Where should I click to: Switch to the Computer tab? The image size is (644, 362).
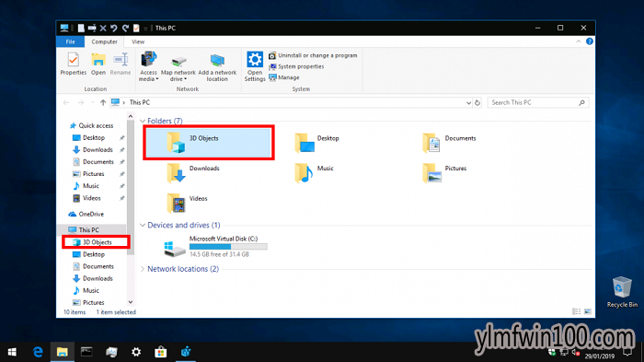point(104,41)
